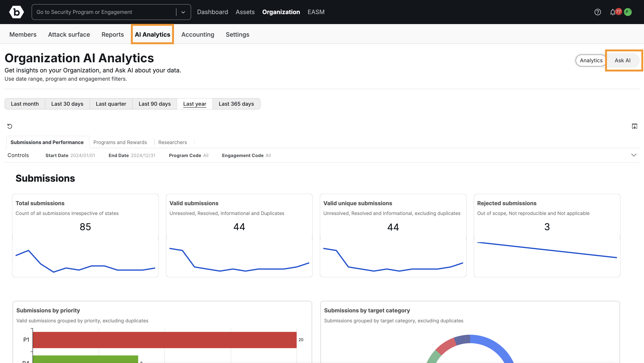Click the refresh icon above the dashboard tabs
Screen dimensions: 644x363
coord(10,126)
